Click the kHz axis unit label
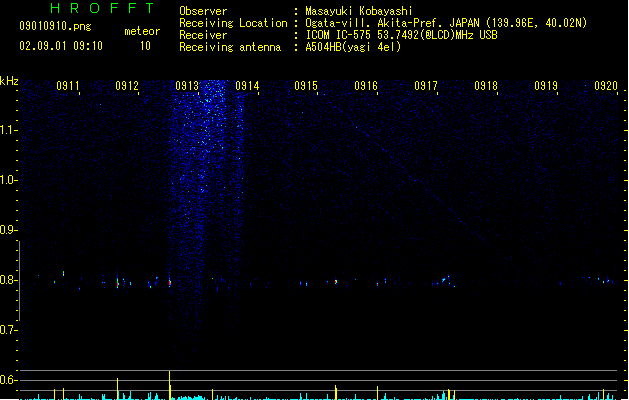This screenshot has width=629, height=400. [9, 81]
